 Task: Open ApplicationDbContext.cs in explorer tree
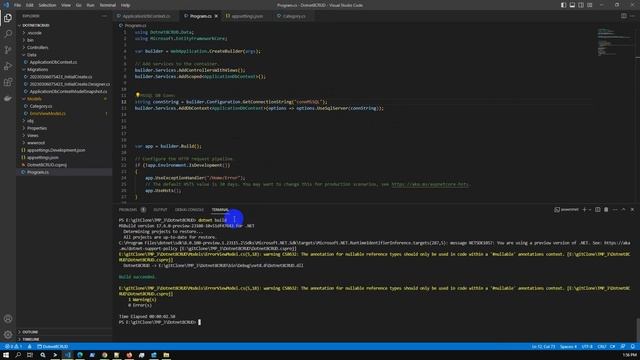click(x=53, y=62)
